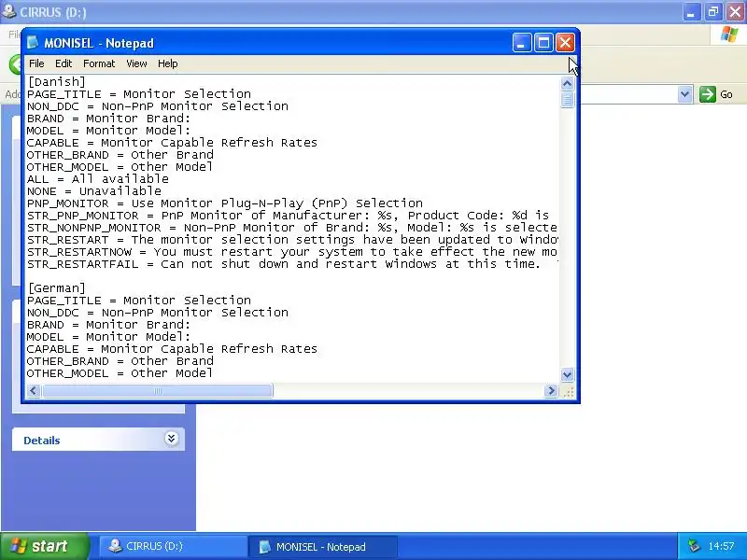Click the STR_RESTART = The monitor selection line
Image resolution: width=747 pixels, height=560 pixels.
click(292, 240)
